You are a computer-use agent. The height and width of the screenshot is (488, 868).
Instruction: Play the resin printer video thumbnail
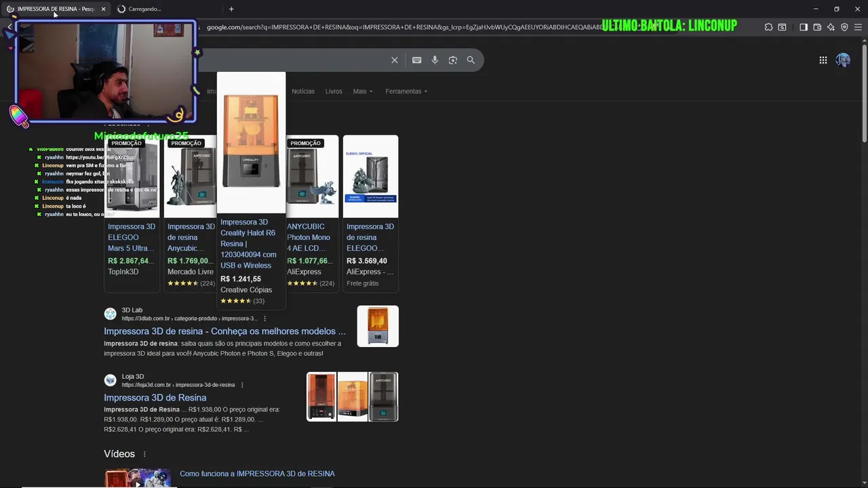coord(138,478)
